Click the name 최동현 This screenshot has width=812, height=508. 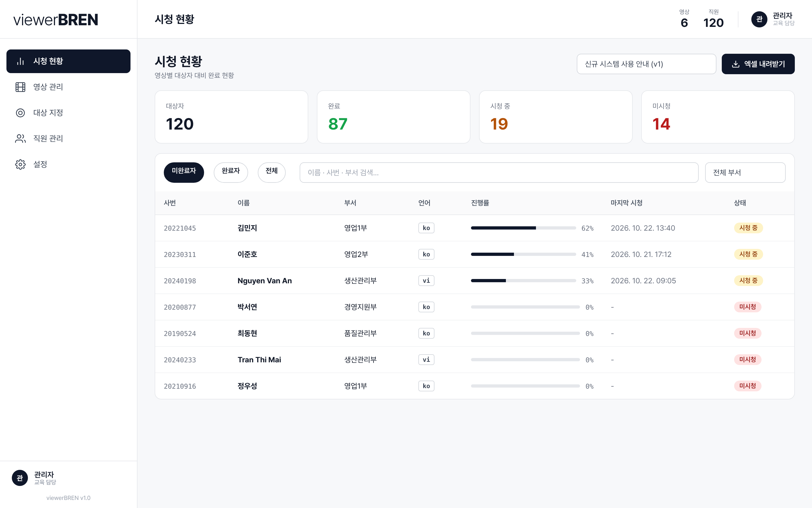[x=247, y=333]
